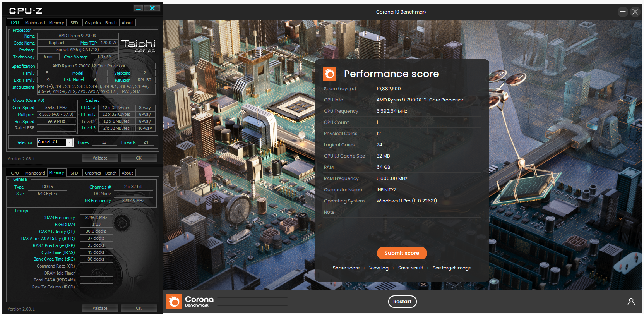Submit the benchmark score
Image resolution: width=644 pixels, height=314 pixels.
(x=402, y=253)
